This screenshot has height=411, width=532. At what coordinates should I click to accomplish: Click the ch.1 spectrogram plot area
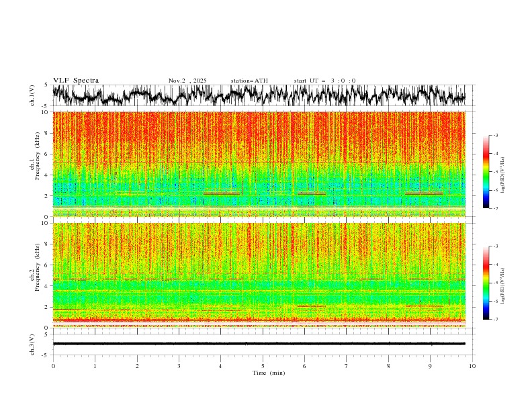(x=259, y=164)
